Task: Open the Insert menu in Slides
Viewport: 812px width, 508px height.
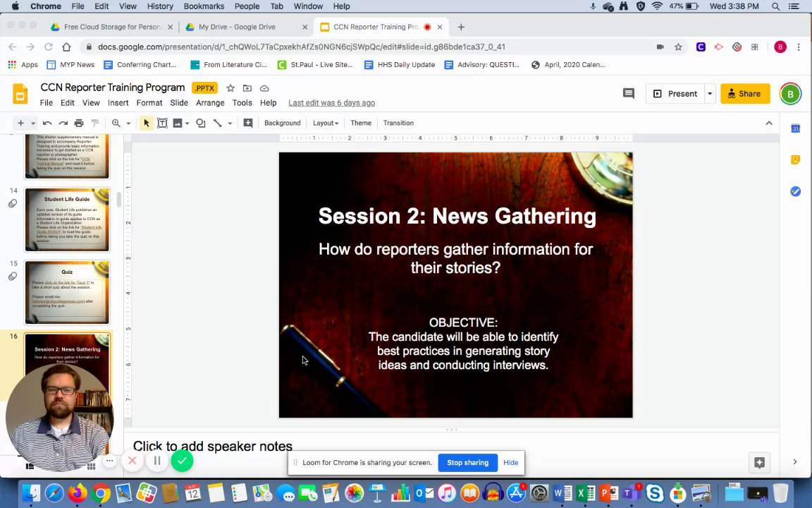Action: pyautogui.click(x=118, y=102)
